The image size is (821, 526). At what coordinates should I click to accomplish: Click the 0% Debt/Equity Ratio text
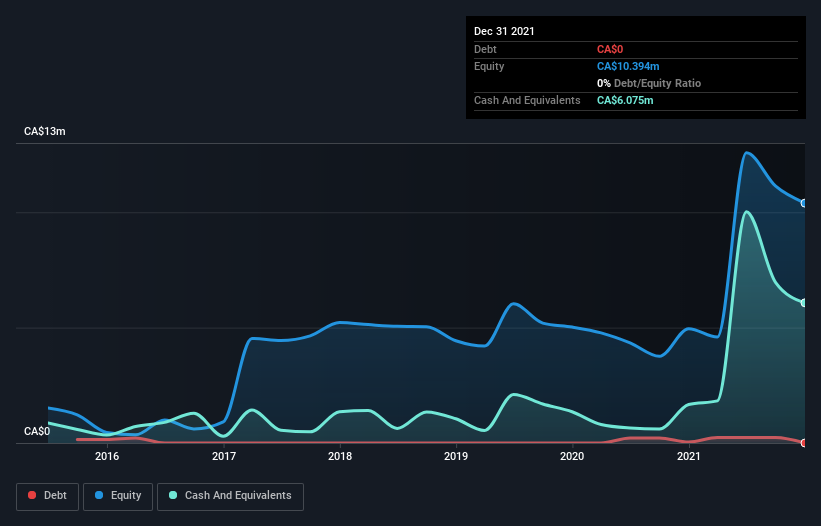point(649,83)
